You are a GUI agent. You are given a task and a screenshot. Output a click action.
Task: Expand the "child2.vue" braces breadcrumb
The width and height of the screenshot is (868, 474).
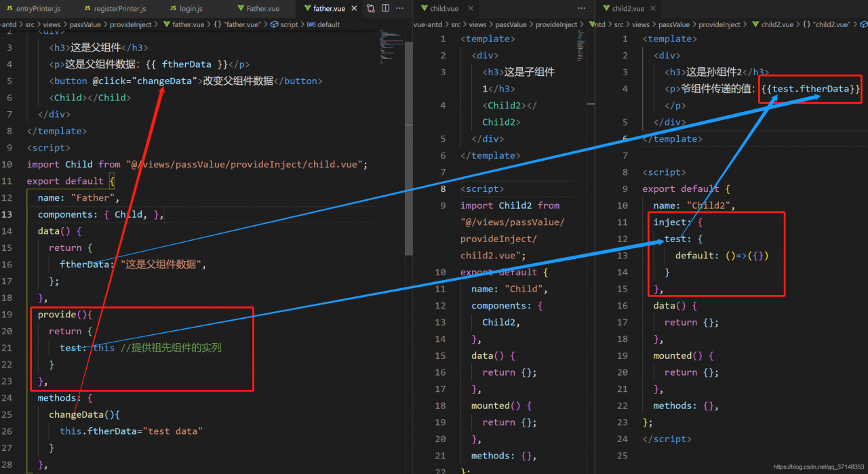(826, 24)
